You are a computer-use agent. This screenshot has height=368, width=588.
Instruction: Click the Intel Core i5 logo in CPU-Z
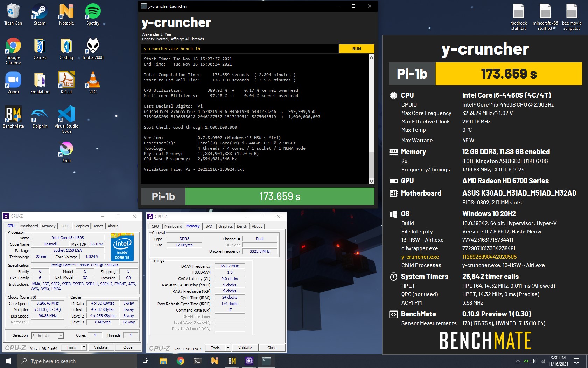click(122, 247)
